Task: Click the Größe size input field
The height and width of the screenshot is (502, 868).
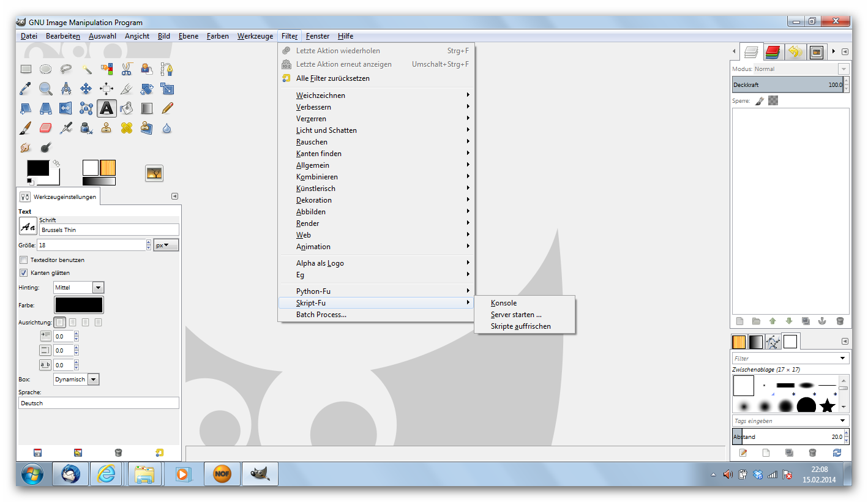Action: (91, 245)
